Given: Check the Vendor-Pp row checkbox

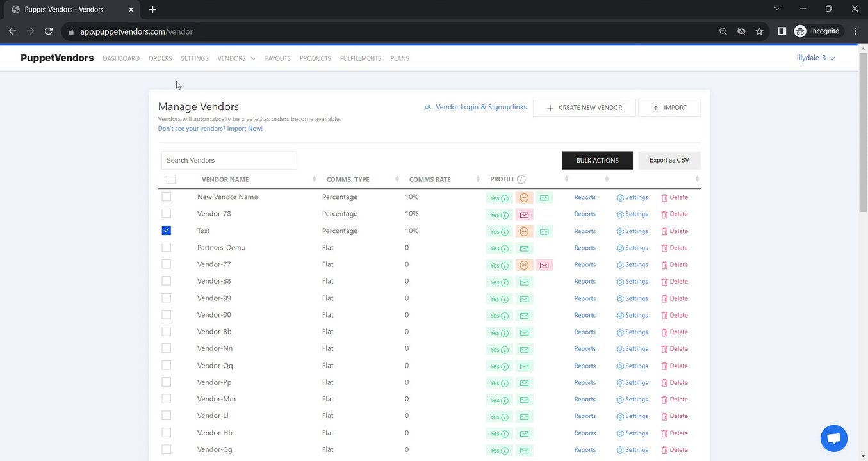Looking at the screenshot, I should point(167,382).
